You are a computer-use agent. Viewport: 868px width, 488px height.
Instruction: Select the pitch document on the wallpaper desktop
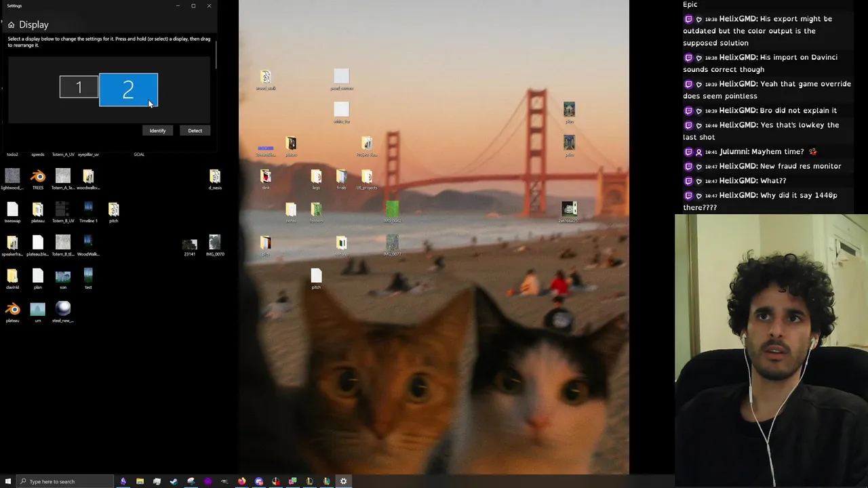(x=316, y=276)
